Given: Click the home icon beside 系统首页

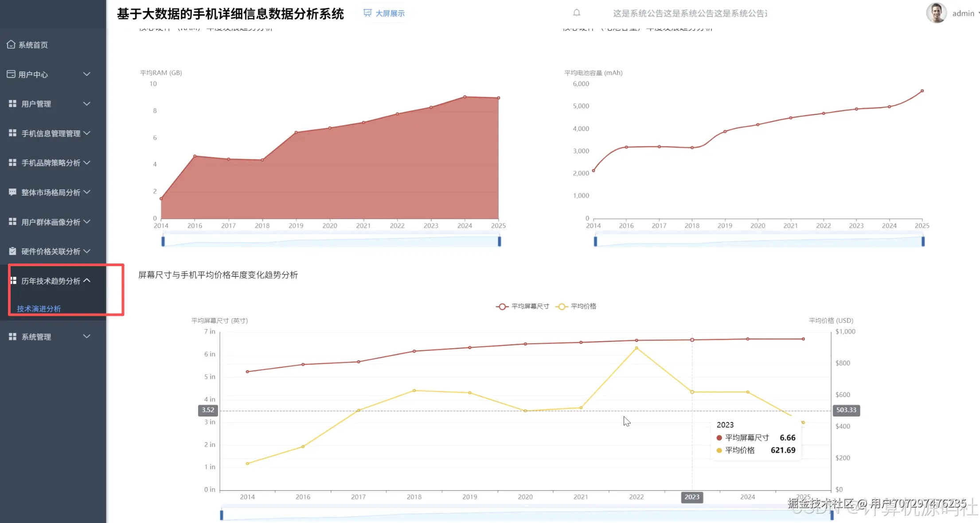Looking at the screenshot, I should click(11, 44).
